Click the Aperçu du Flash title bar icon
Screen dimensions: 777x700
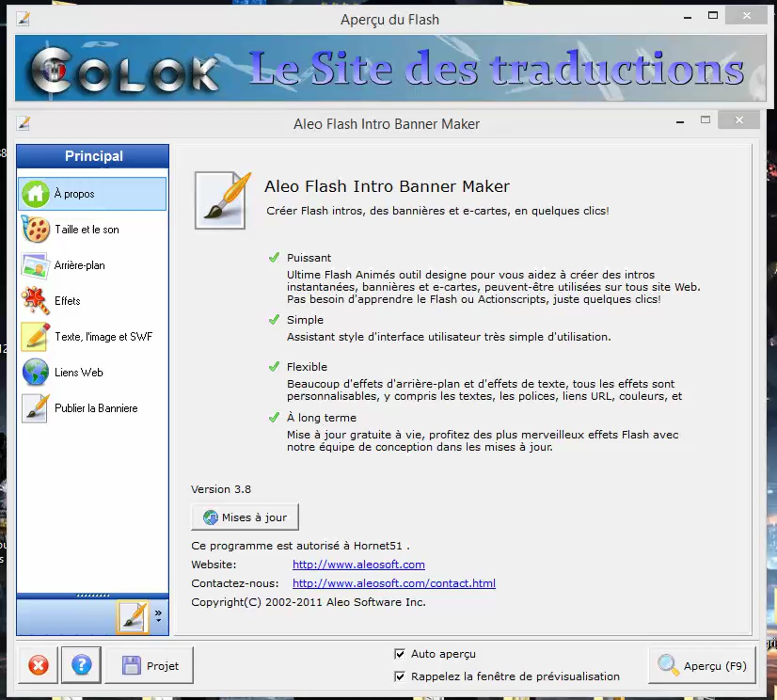(x=23, y=18)
